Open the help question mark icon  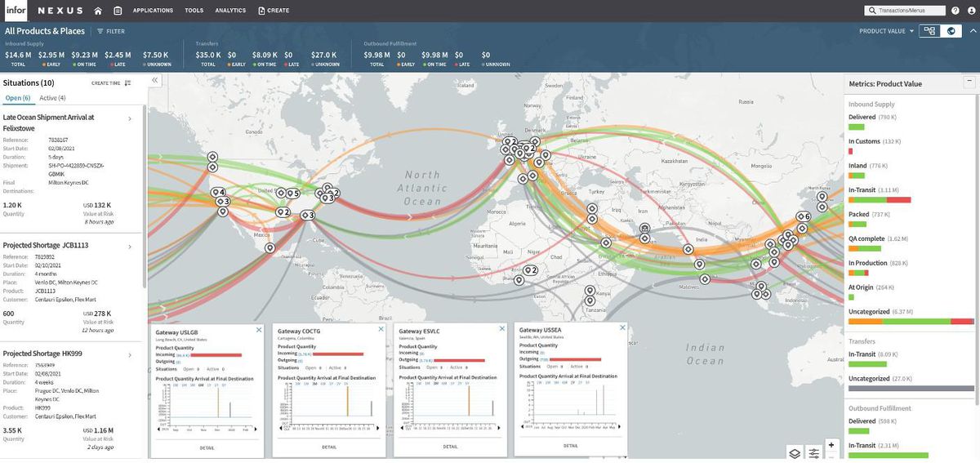955,11
